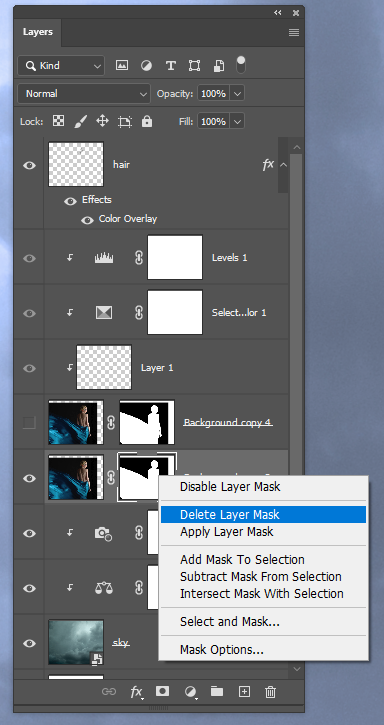This screenshot has height=725, width=384.
Task: Click layers list scrollbar down arrow
Action: tap(297, 669)
